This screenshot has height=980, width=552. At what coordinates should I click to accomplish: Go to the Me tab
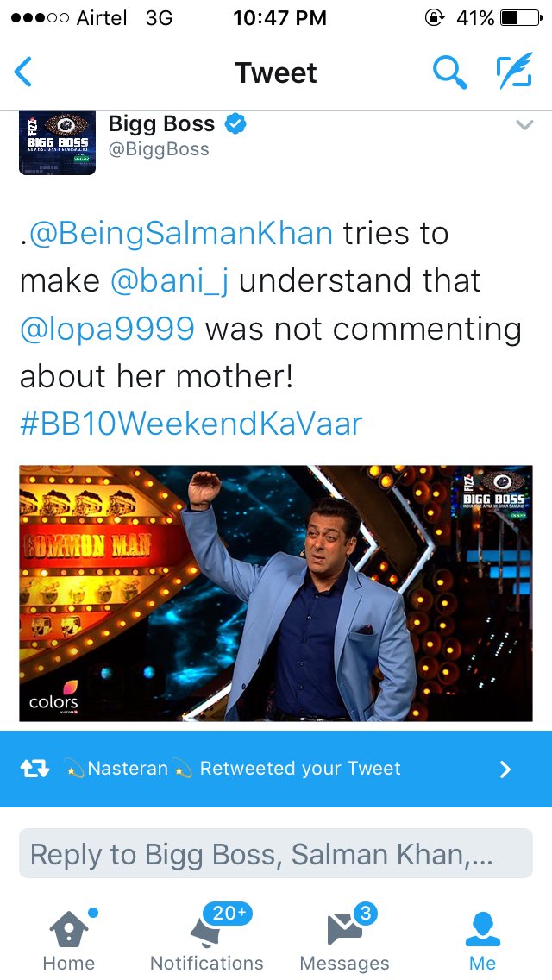(x=483, y=939)
